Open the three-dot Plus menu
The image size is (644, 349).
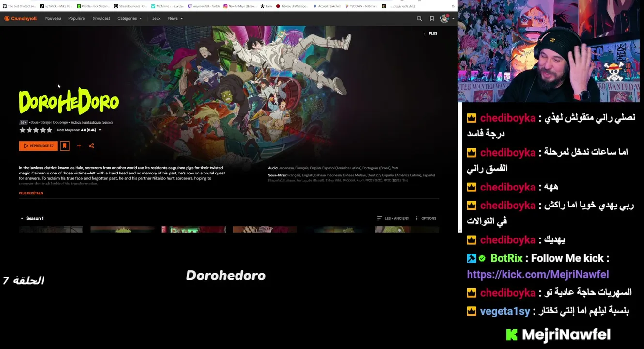tap(429, 33)
